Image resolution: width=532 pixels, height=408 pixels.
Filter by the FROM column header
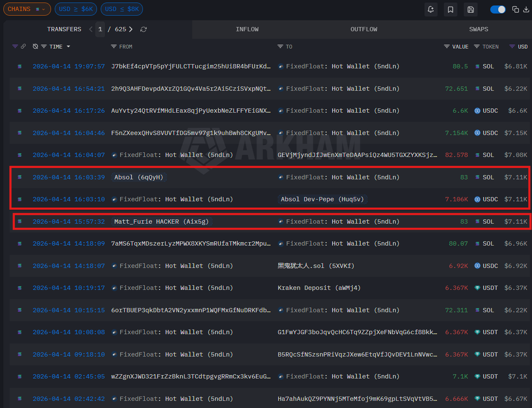pyautogui.click(x=122, y=47)
